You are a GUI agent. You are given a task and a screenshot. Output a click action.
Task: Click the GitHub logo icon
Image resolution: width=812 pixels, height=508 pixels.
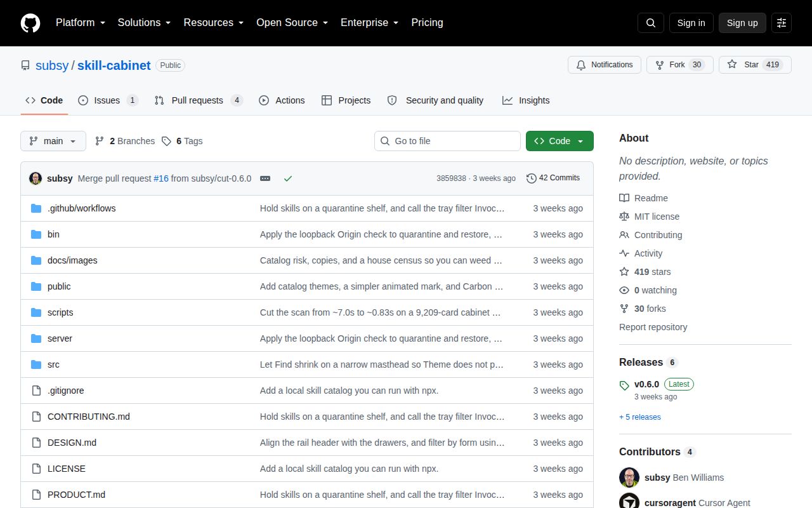[30, 23]
